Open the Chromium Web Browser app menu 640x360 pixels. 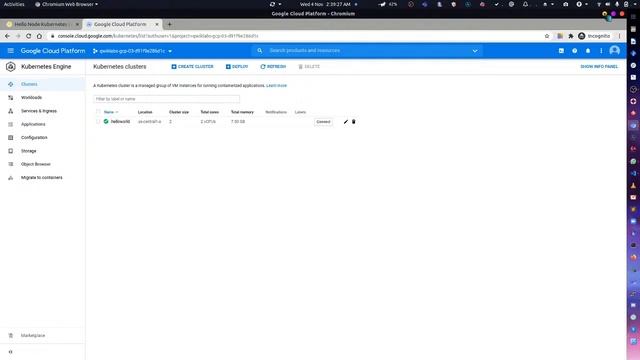(67, 4)
